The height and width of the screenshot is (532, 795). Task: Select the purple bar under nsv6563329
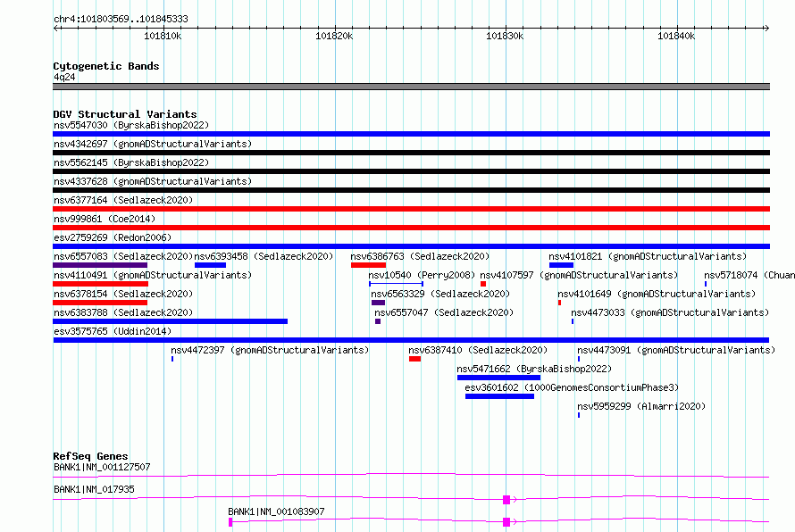pos(378,303)
